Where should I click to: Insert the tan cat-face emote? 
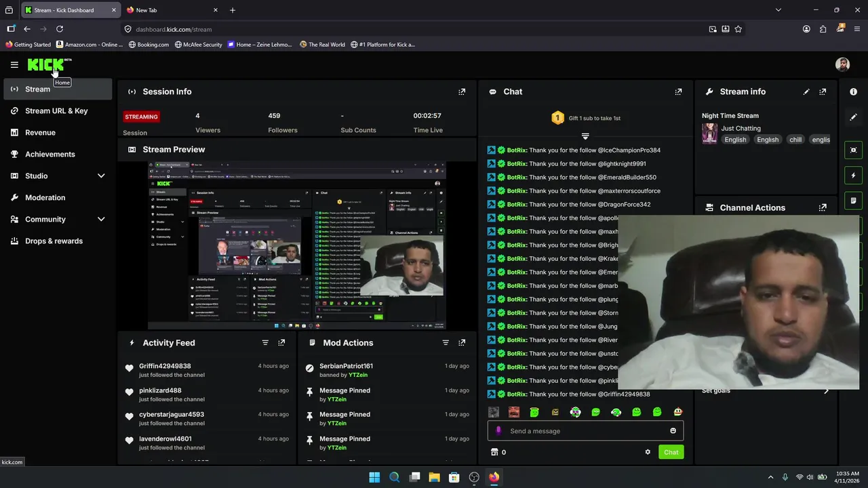click(x=555, y=412)
